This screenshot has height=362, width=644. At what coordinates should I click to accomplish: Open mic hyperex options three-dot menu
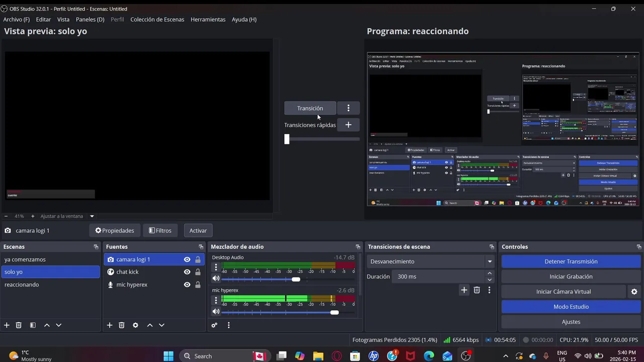coord(216,301)
